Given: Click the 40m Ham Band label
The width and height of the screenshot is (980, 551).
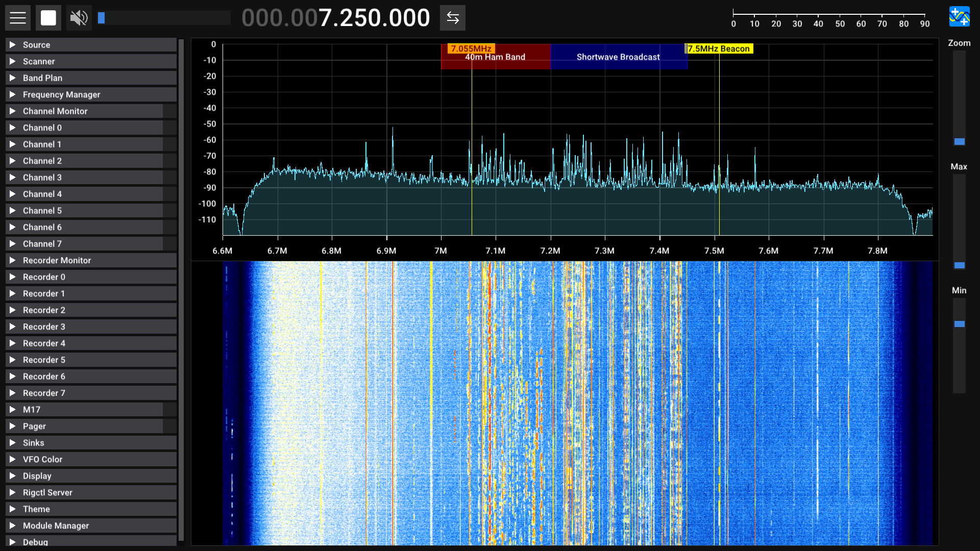Looking at the screenshot, I should click(x=495, y=57).
